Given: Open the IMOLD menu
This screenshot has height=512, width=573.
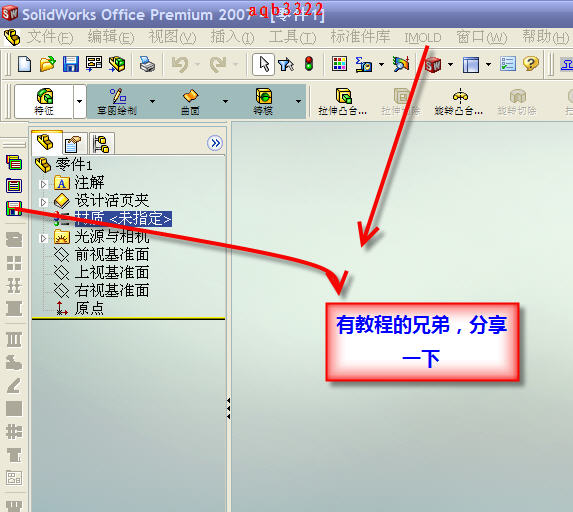Looking at the screenshot, I should pos(423,38).
